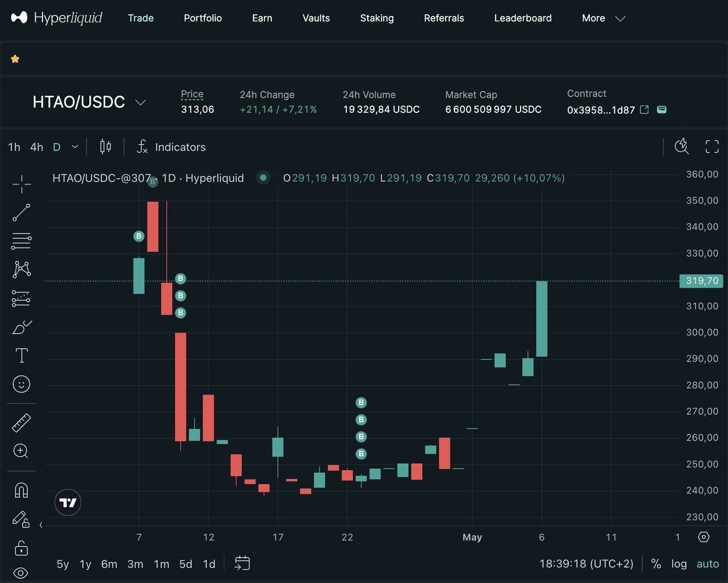Select the brush drawing tool
The image size is (728, 583).
[22, 327]
